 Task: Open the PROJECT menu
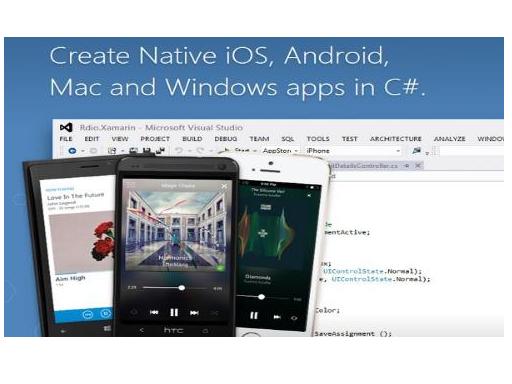tap(155, 139)
